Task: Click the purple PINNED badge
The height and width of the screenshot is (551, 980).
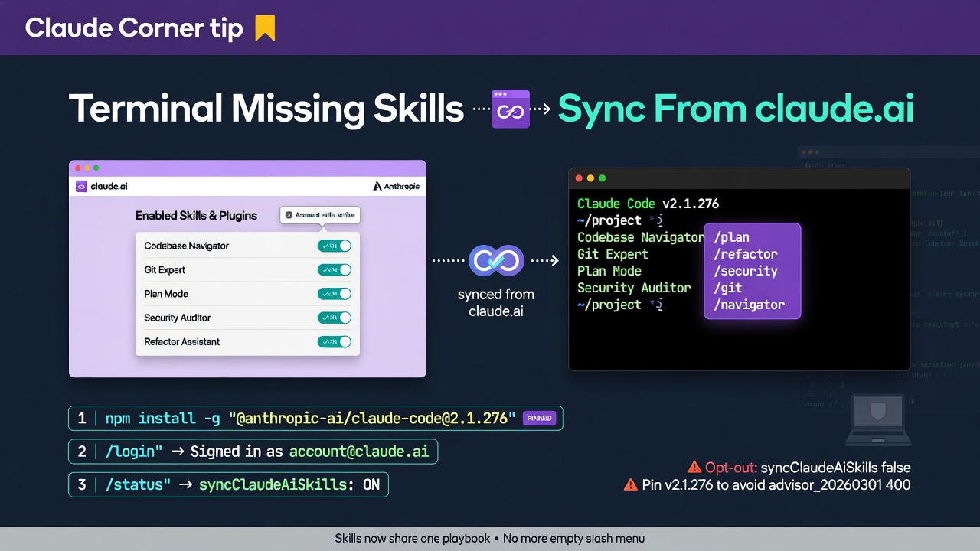Action: (539, 419)
